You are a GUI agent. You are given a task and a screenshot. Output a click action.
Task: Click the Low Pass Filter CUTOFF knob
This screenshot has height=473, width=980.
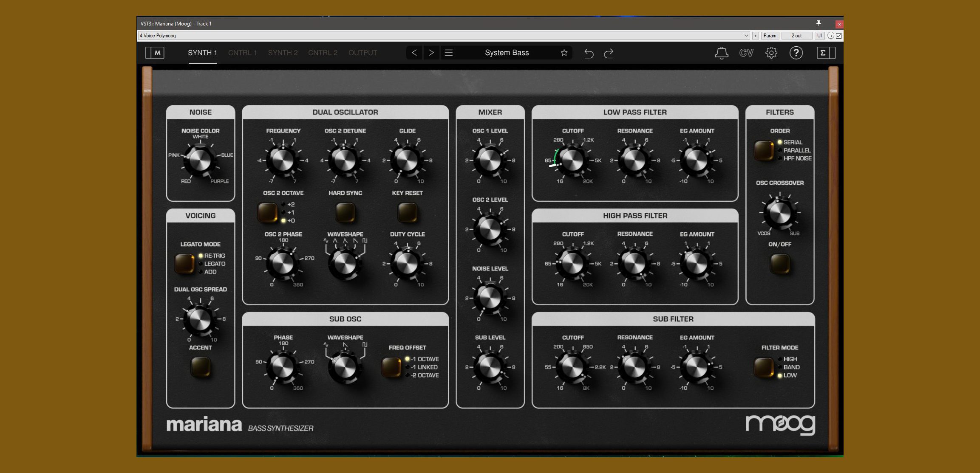click(572, 160)
